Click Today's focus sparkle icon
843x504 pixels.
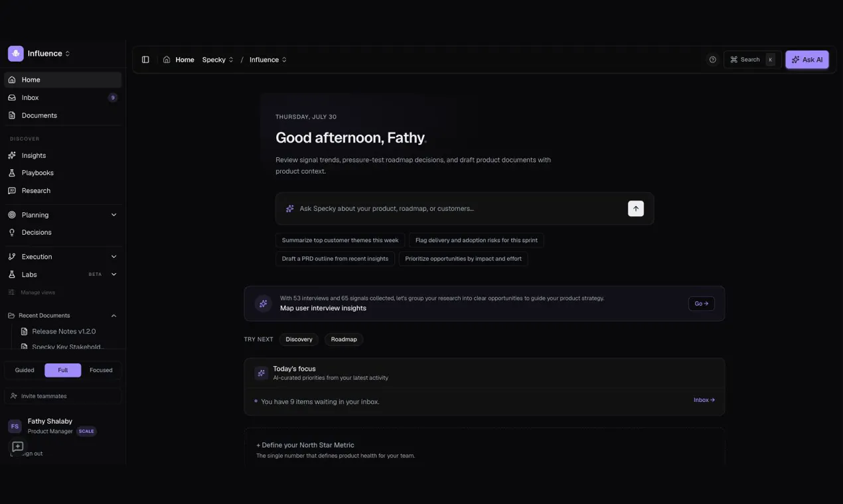(262, 373)
